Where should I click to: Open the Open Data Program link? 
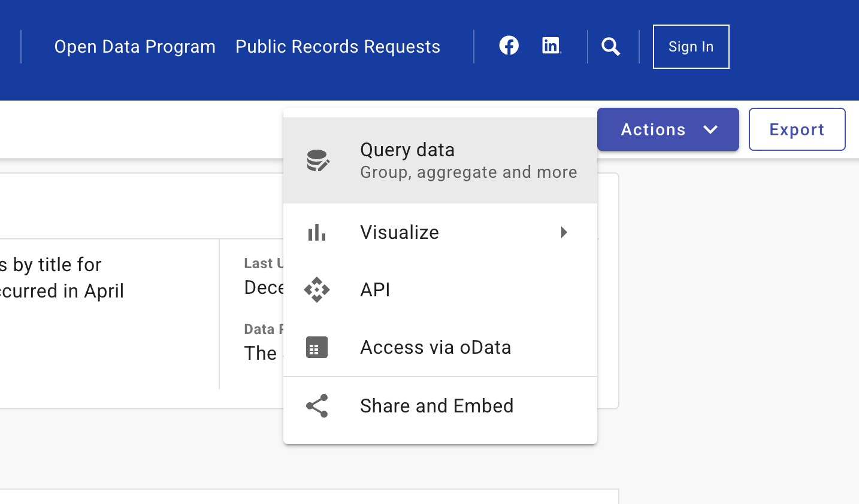tap(135, 47)
